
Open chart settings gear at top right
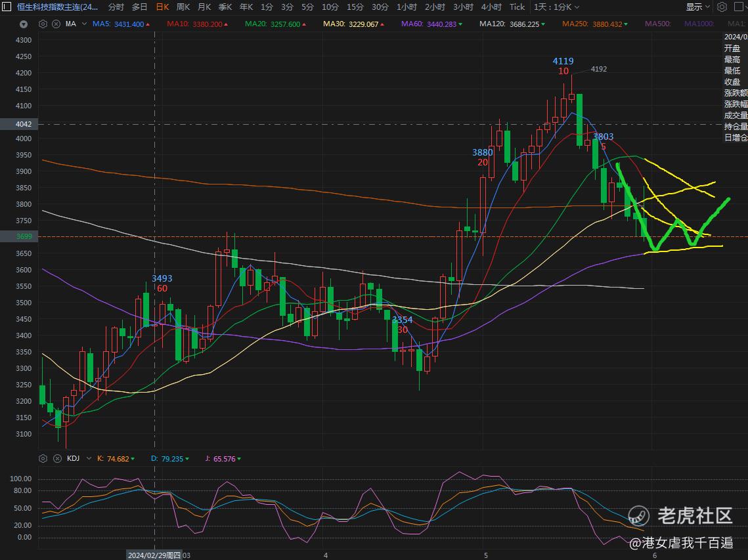pyautogui.click(x=722, y=7)
